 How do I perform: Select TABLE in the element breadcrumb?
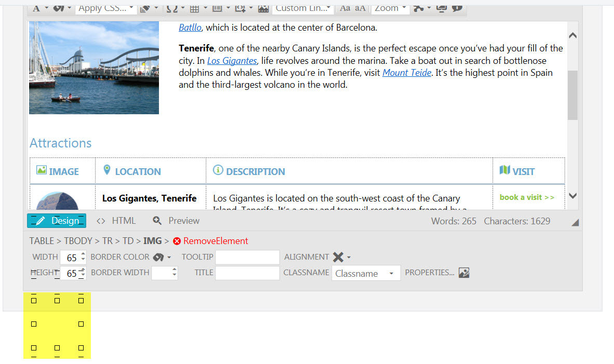pos(42,241)
